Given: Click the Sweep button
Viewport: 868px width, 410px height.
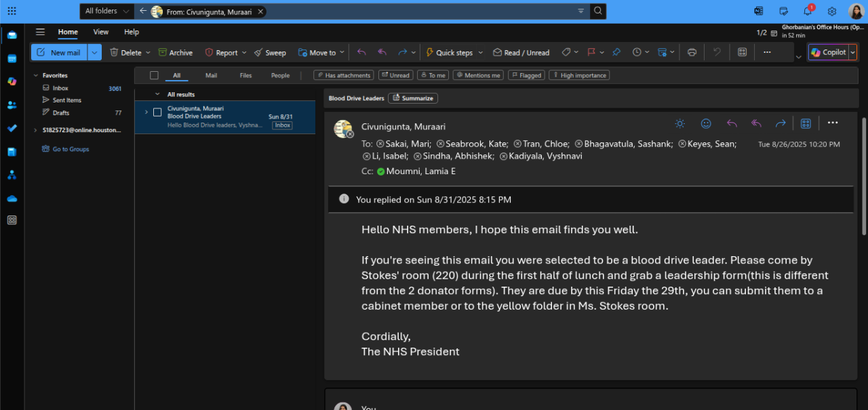Looking at the screenshot, I should click(270, 52).
